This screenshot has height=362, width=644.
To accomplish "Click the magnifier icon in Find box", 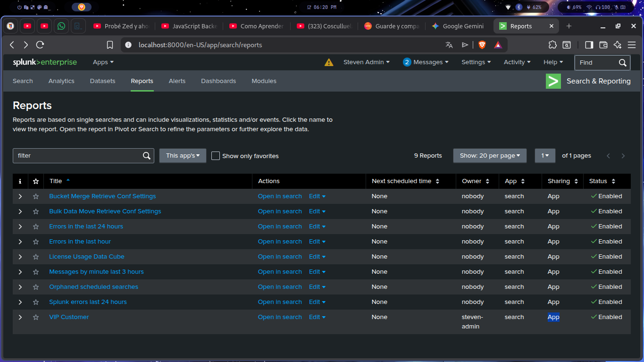I will (623, 62).
